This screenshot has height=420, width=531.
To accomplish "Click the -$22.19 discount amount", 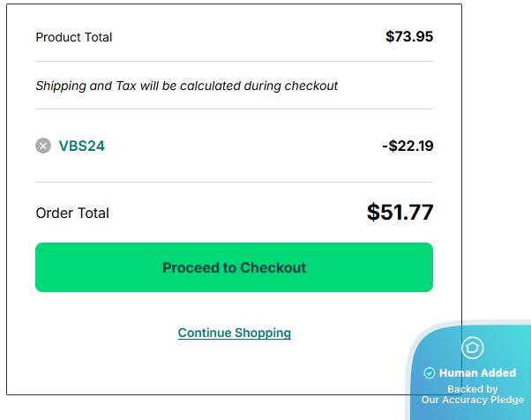I will click(x=408, y=146).
